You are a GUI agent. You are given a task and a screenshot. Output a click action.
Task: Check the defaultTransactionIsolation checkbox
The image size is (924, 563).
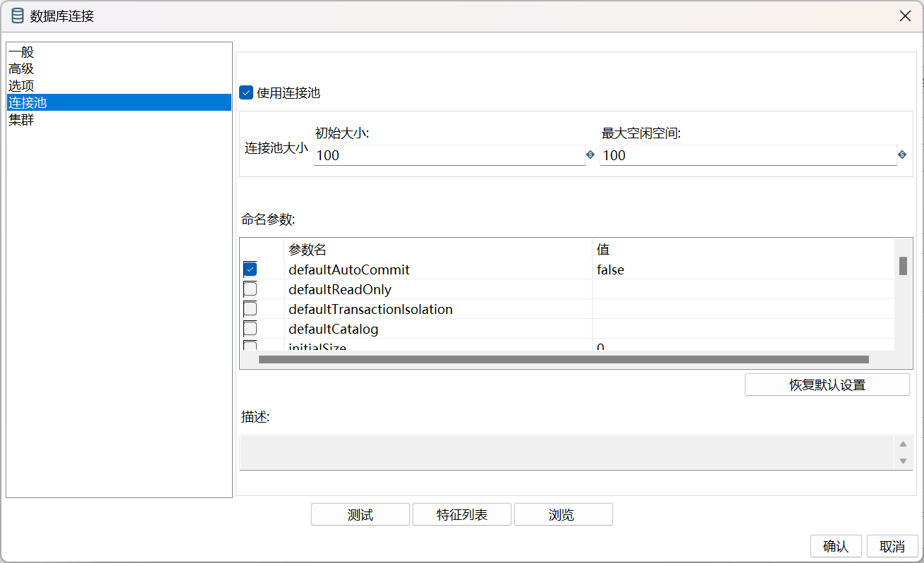click(250, 309)
